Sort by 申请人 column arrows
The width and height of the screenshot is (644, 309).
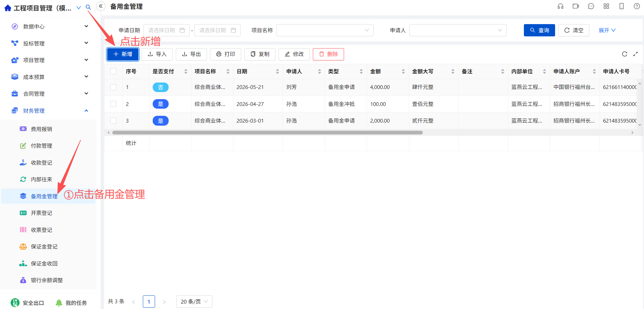pyautogui.click(x=319, y=71)
